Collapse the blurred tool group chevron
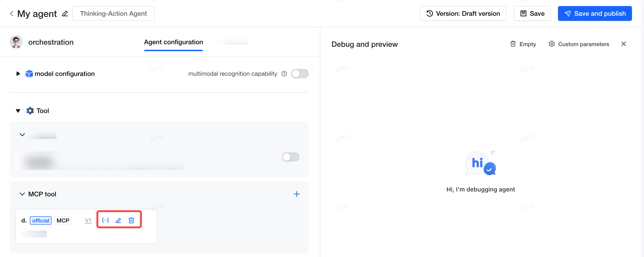This screenshot has height=257, width=644. point(22,135)
